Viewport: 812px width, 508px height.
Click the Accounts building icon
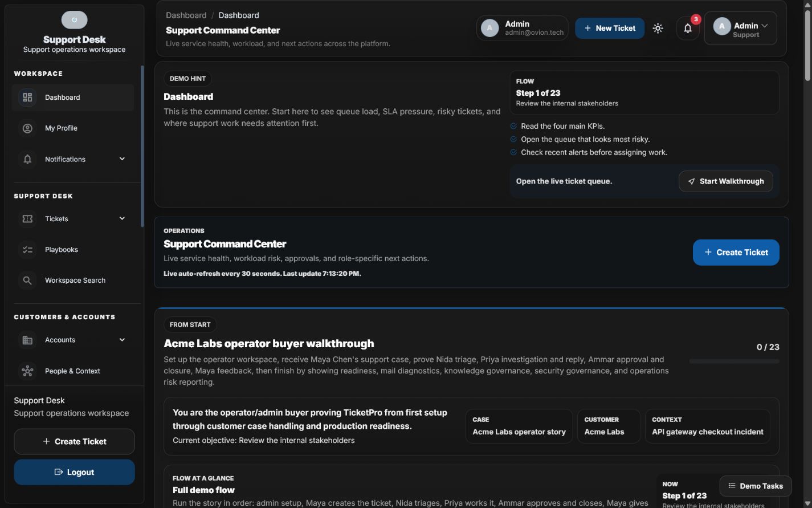pyautogui.click(x=27, y=340)
